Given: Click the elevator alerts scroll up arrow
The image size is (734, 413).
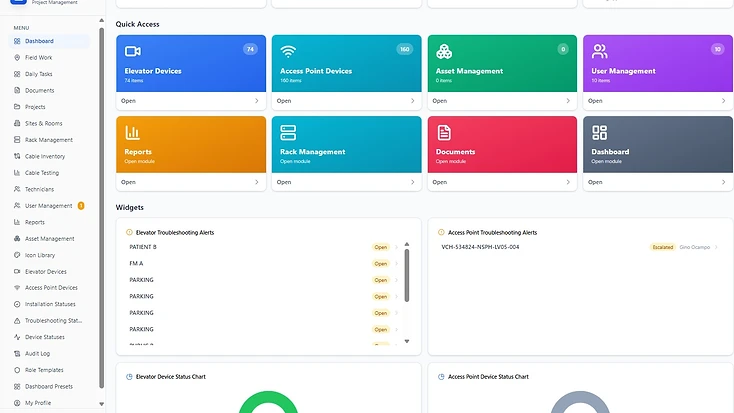Looking at the screenshot, I should pyautogui.click(x=407, y=244).
